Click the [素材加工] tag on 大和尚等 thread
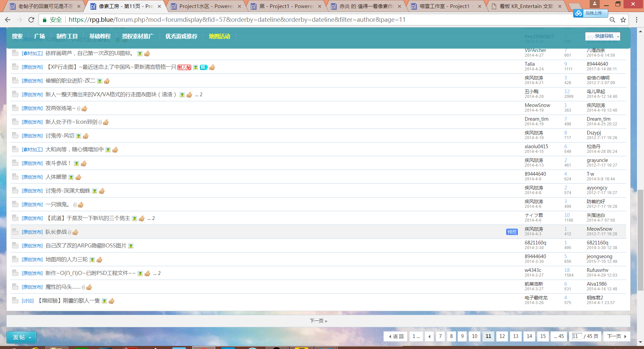Image resolution: width=644 pixels, height=349 pixels. (32, 150)
